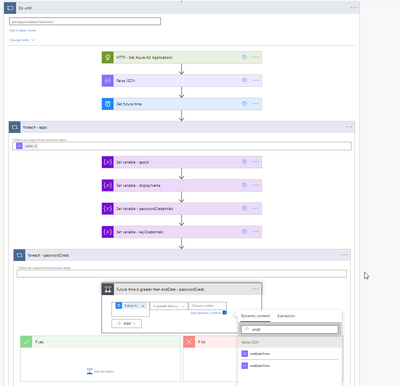
Task: Expand the Change limits chevron
Action: 33,40
